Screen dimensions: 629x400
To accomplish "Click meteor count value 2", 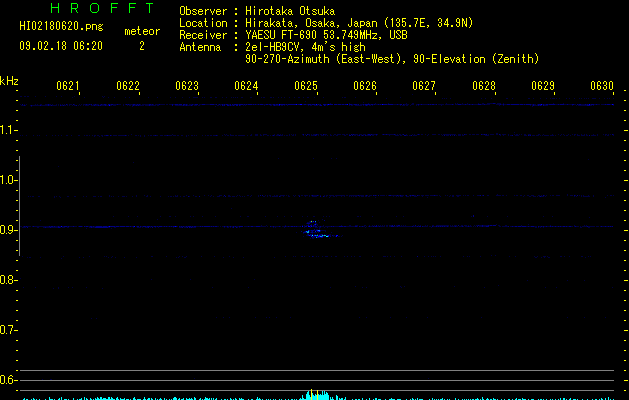I will pos(142,46).
